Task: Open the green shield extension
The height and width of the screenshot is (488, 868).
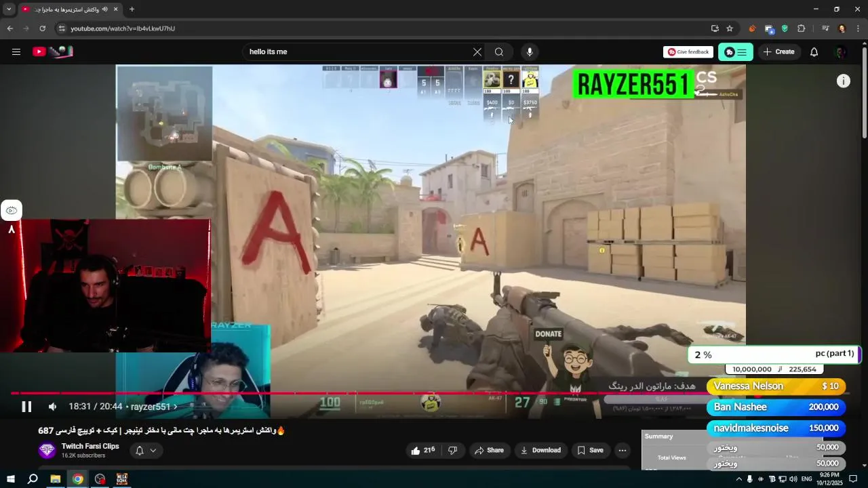Action: pos(785,28)
